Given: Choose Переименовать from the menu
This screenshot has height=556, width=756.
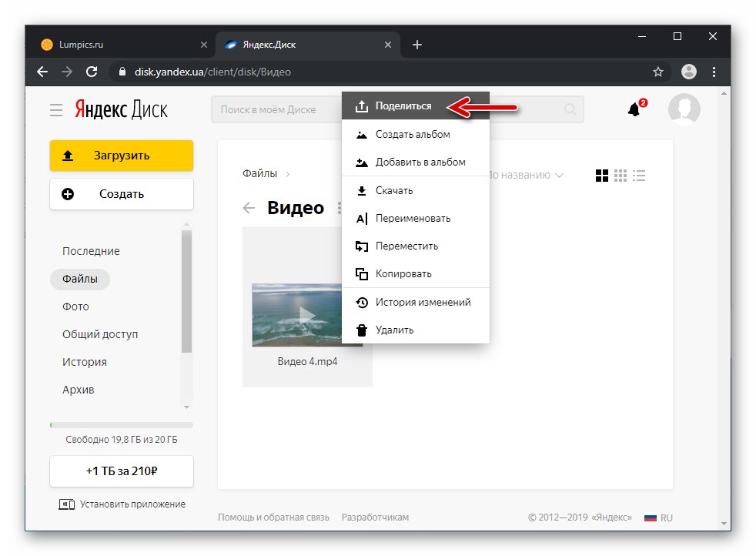Looking at the screenshot, I should click(x=416, y=219).
